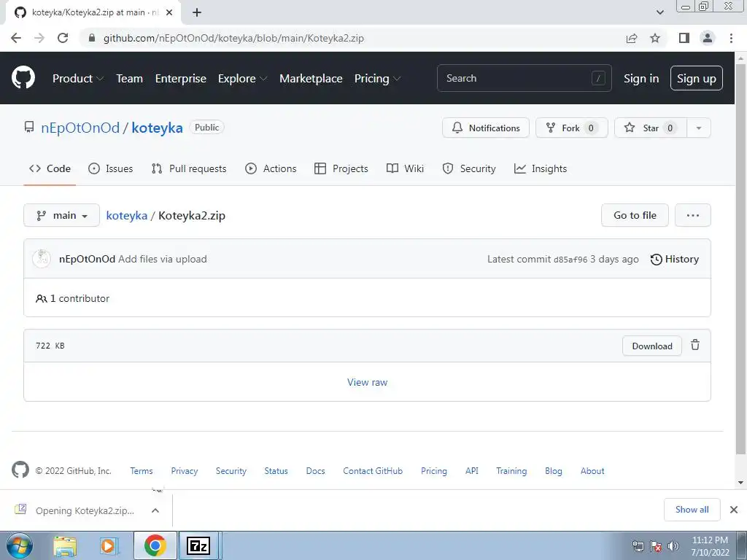Click the footer GitHub logo

point(20,470)
